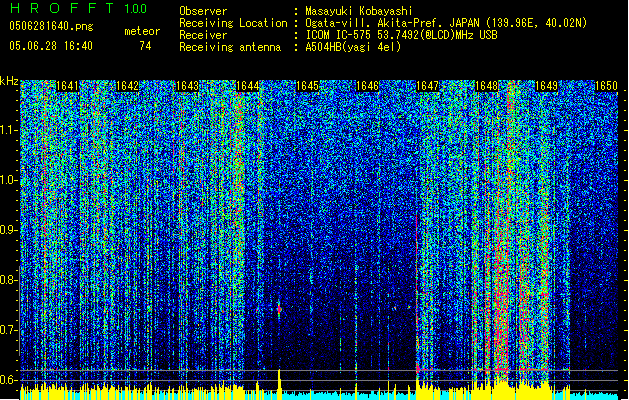Click the date stamp 05.06.28 16:40
The width and height of the screenshot is (629, 400).
tap(51, 46)
